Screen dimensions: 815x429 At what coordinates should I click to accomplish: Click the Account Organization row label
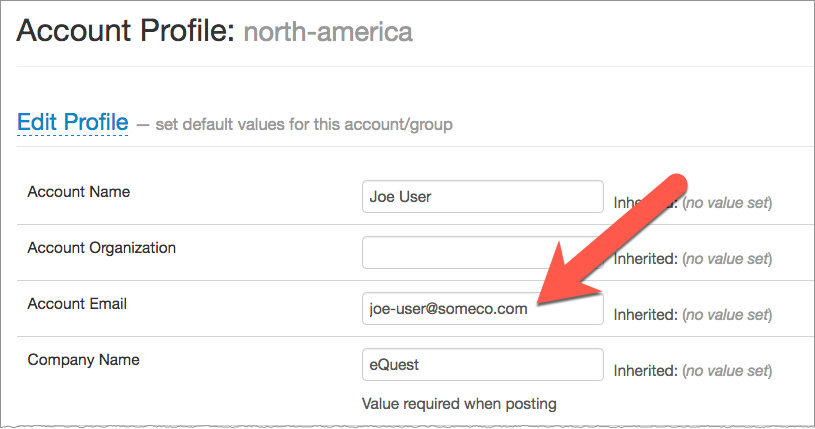click(x=101, y=247)
